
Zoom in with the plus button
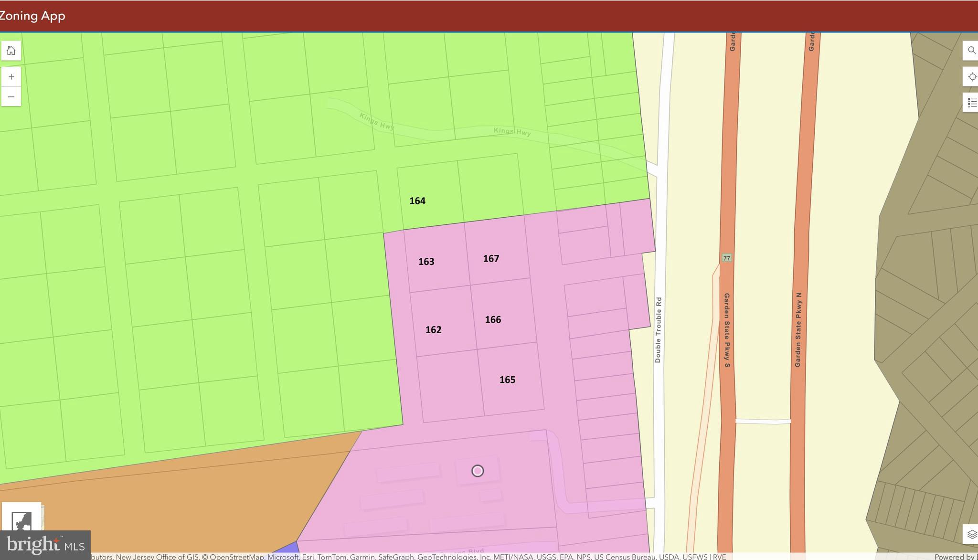[x=11, y=77]
